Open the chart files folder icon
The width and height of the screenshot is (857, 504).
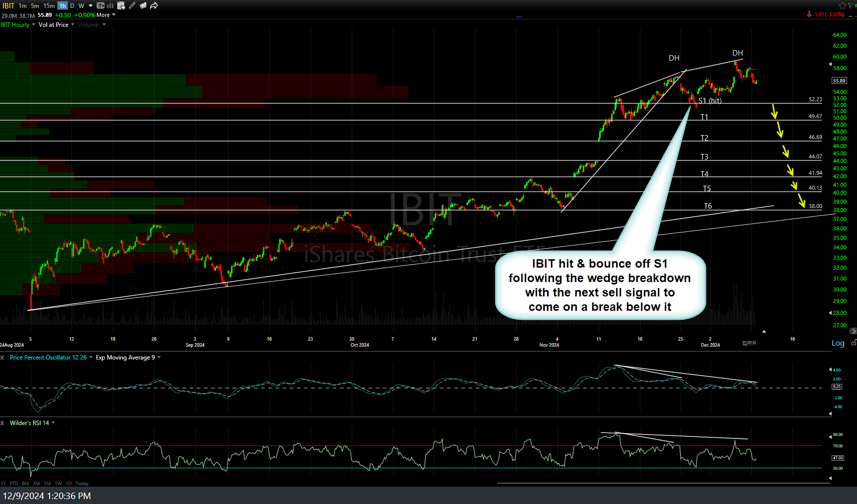pos(143,5)
